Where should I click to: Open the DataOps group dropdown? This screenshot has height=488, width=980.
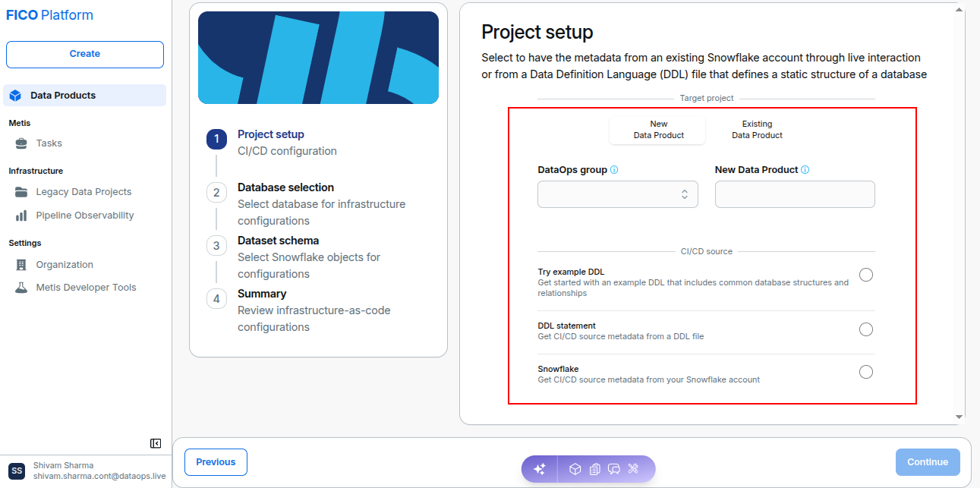coord(618,194)
